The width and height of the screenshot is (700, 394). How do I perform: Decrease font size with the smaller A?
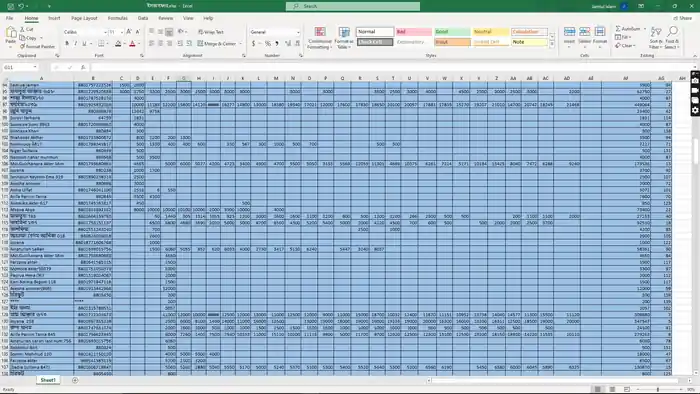pos(138,32)
